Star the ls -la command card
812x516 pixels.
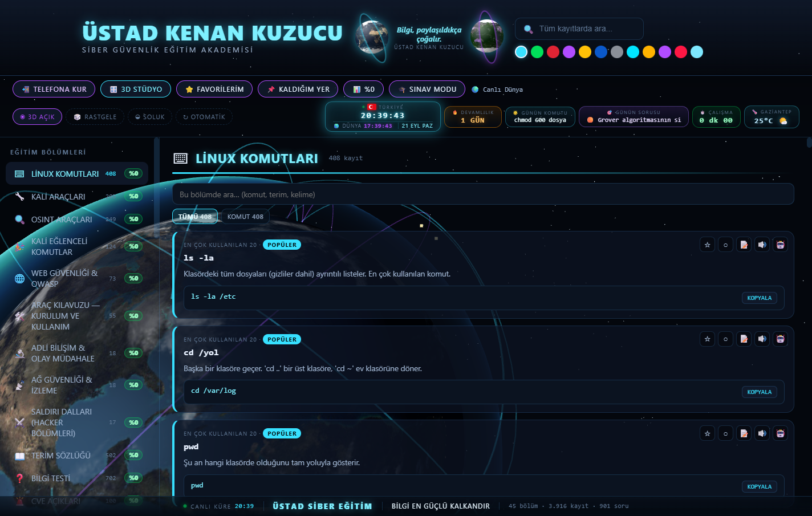click(x=707, y=245)
